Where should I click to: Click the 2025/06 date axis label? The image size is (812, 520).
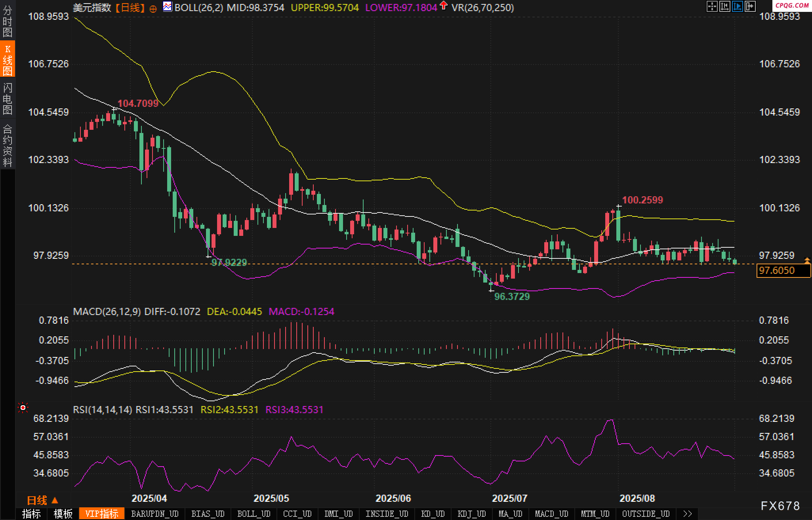coord(393,498)
